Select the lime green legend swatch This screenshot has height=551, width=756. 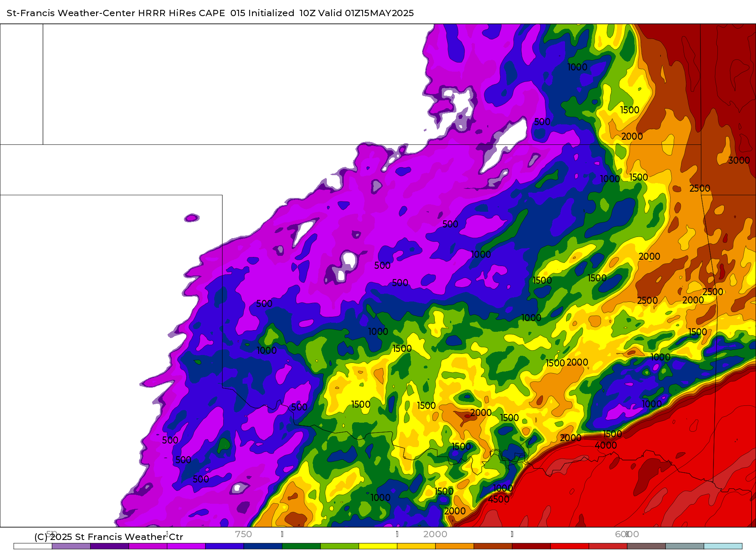pyautogui.click(x=340, y=546)
